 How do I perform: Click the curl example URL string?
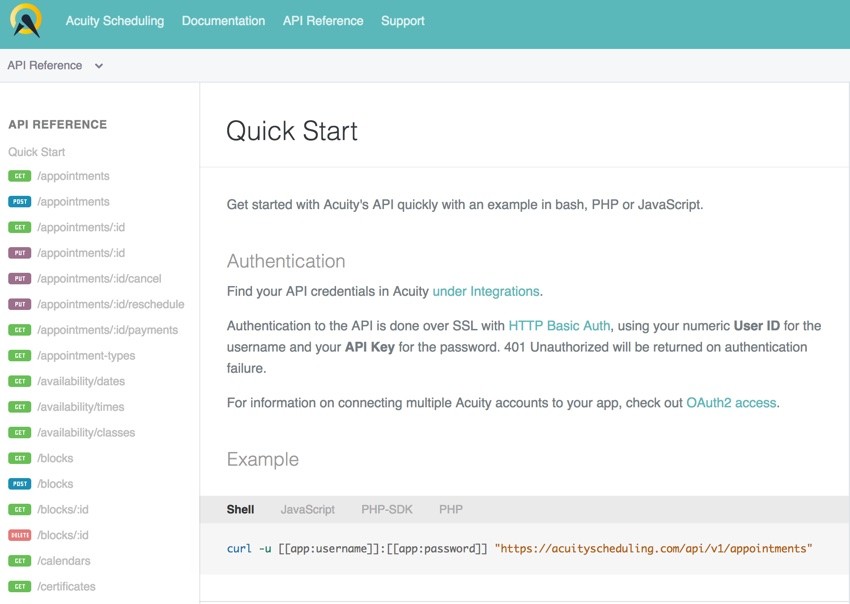653,548
